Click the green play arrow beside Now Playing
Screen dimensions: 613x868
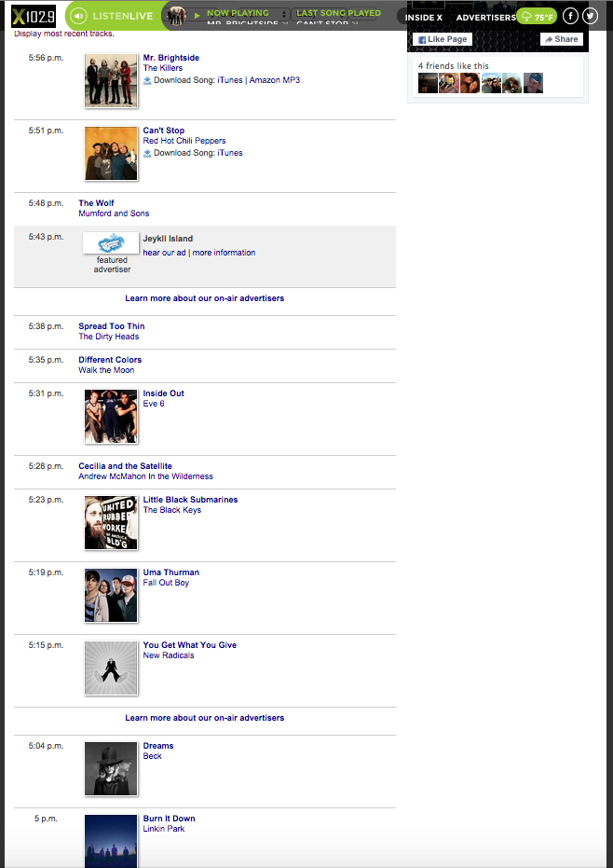click(198, 16)
